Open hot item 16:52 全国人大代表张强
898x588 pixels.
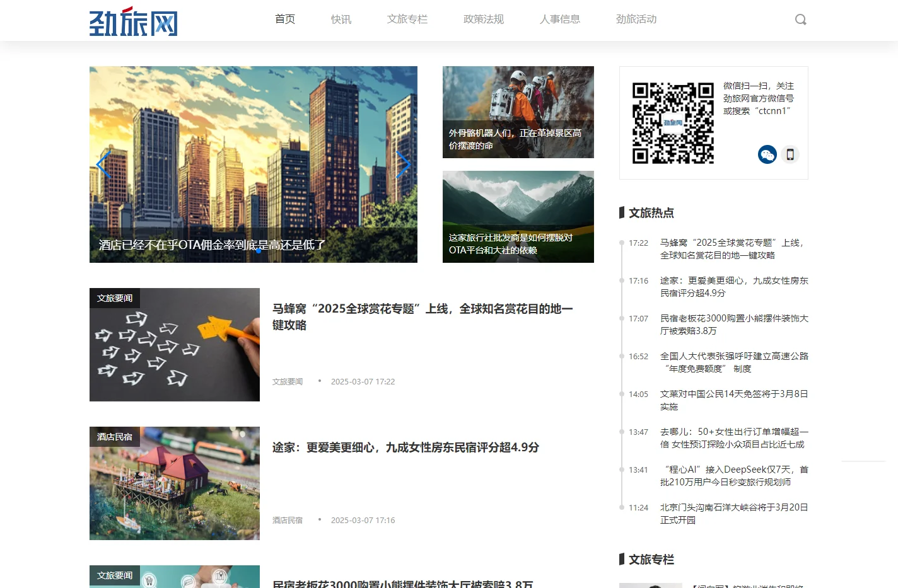[x=734, y=362]
